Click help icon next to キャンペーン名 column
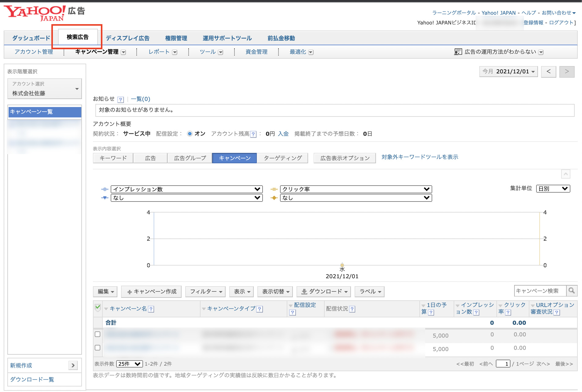582x392 pixels. click(151, 309)
